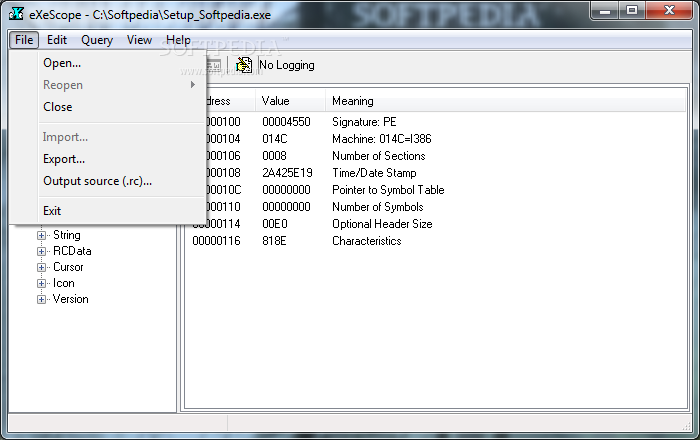The image size is (700, 440).
Task: Select the Number of Symbols row
Action: [378, 207]
